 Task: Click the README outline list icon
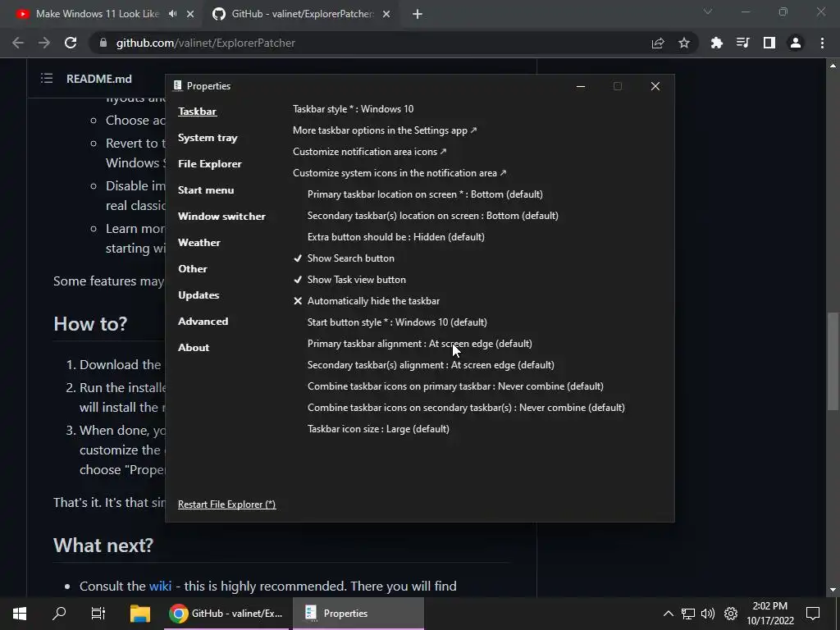47,79
